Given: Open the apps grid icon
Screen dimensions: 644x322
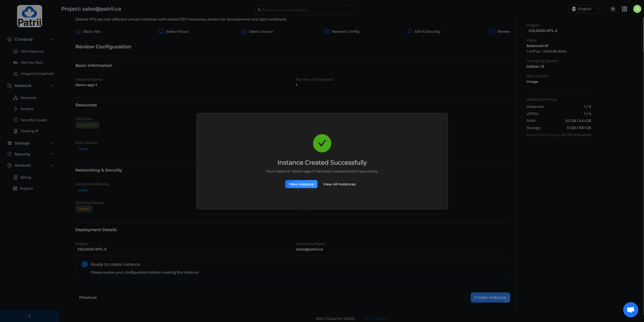Looking at the screenshot, I should click(x=624, y=9).
